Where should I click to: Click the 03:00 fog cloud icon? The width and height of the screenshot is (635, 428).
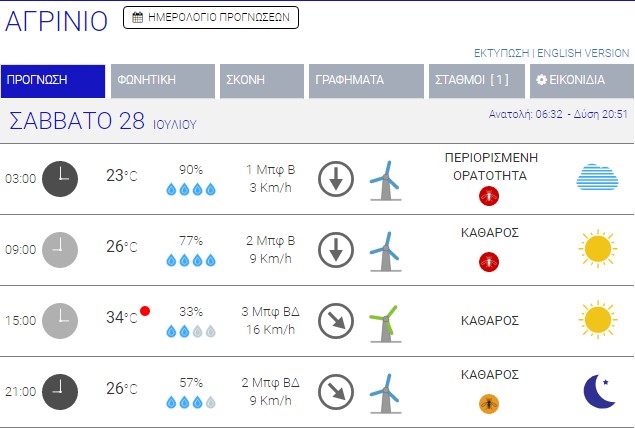coord(596,178)
